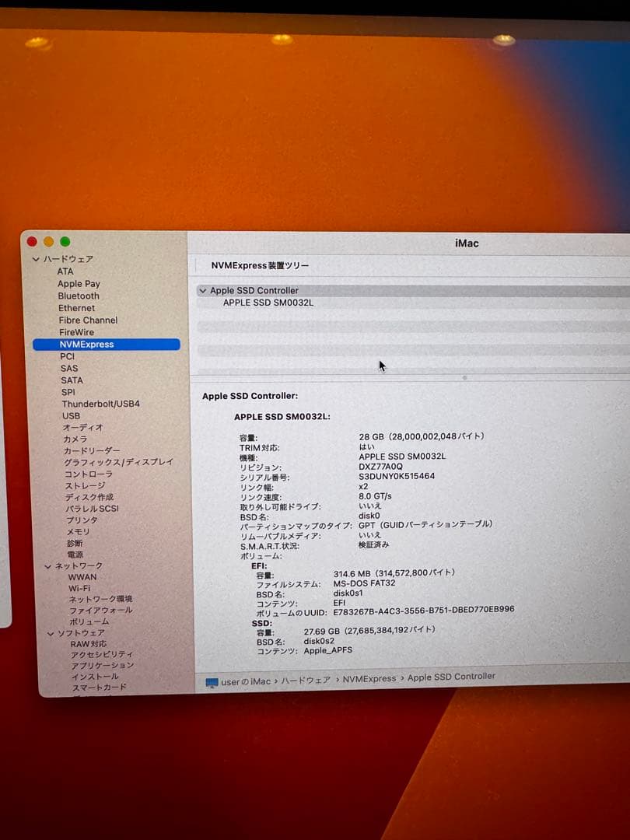The image size is (630, 840).
Task: Click the pane divider handle dot
Action: pyautogui.click(x=464, y=378)
